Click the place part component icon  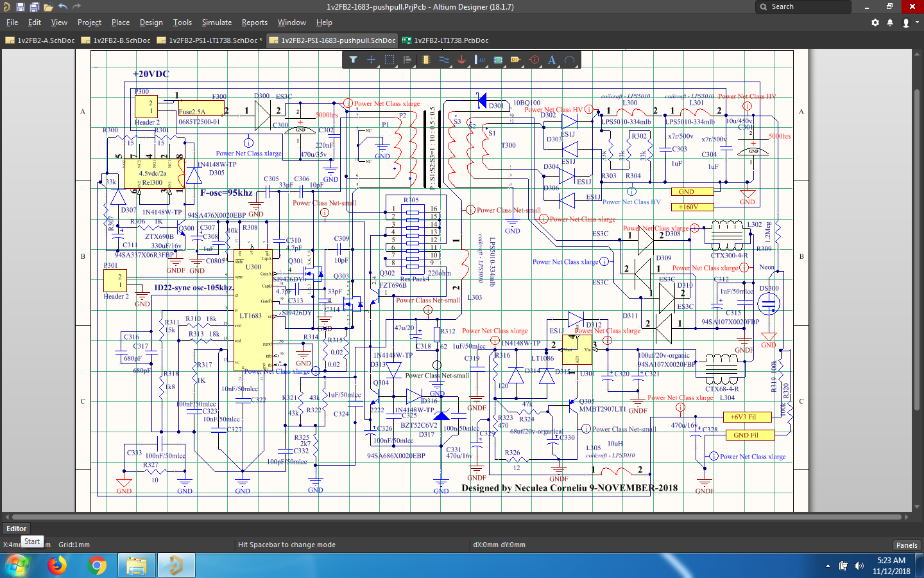[x=425, y=60]
